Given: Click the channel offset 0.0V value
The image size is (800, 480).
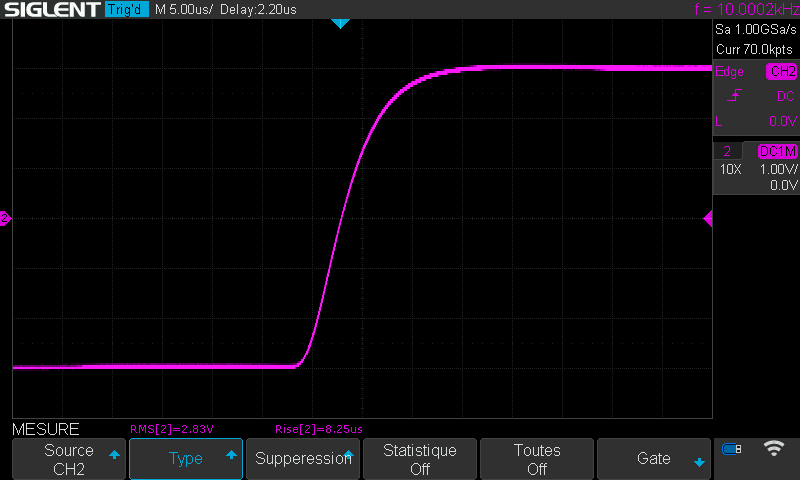Looking at the screenshot, I should tap(784, 185).
